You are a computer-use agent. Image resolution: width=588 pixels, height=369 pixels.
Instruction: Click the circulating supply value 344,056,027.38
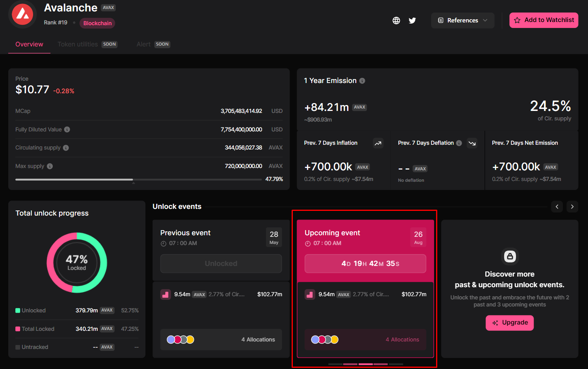243,148
